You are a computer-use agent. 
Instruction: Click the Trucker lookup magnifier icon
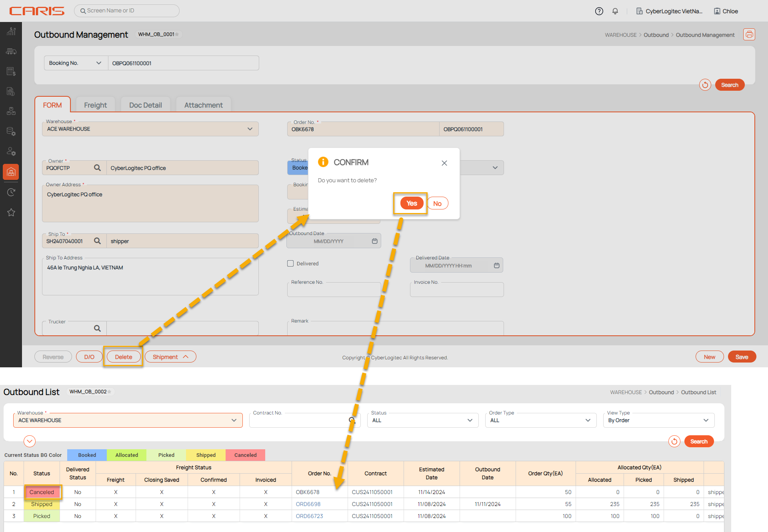[97, 328]
